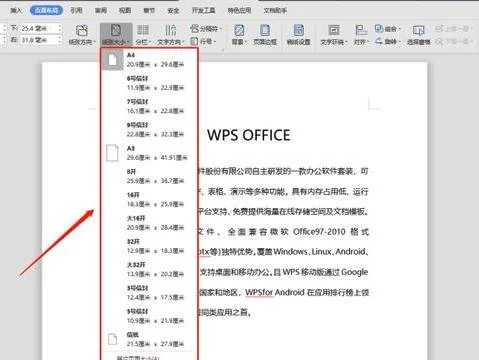The width and height of the screenshot is (479, 360).
Task: Choose 16开 paper size 18.3 × 25.9
Action: tap(149, 199)
